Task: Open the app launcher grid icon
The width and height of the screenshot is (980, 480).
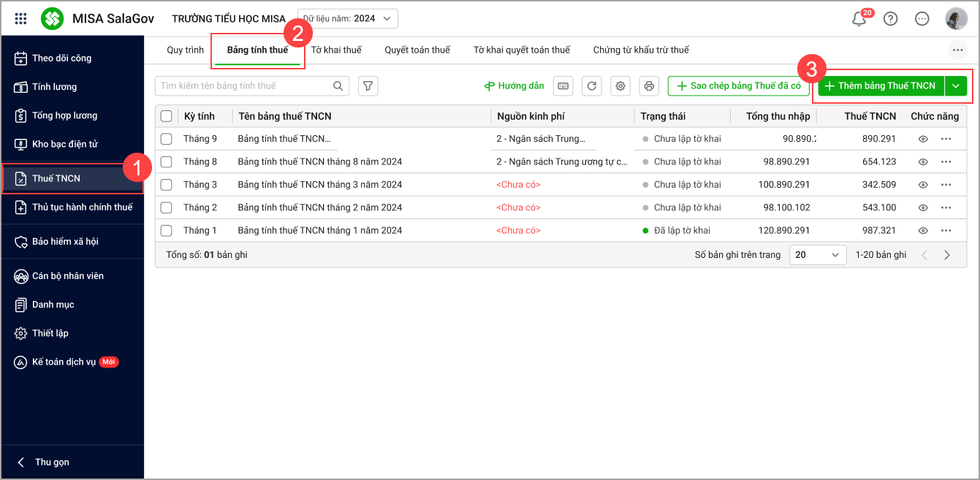Action: point(20,19)
